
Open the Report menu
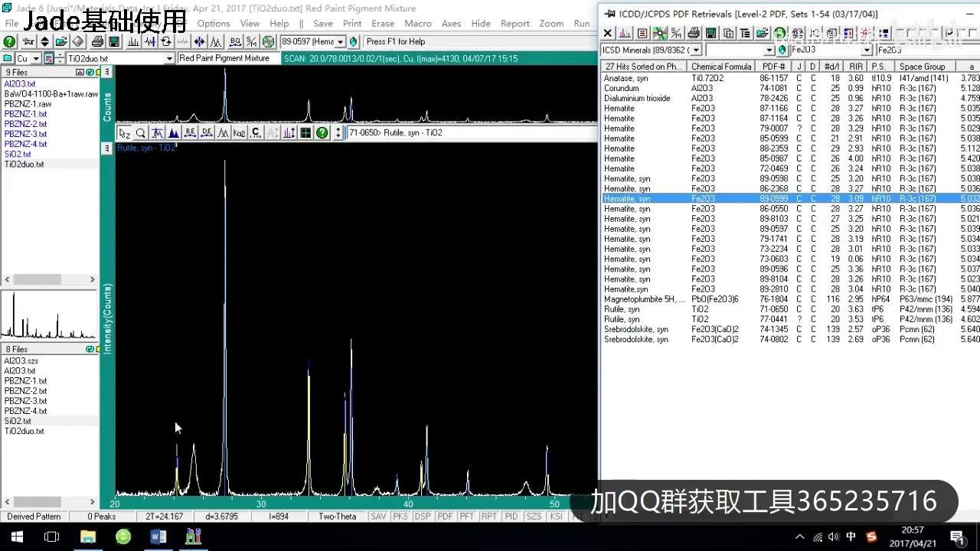(x=514, y=23)
